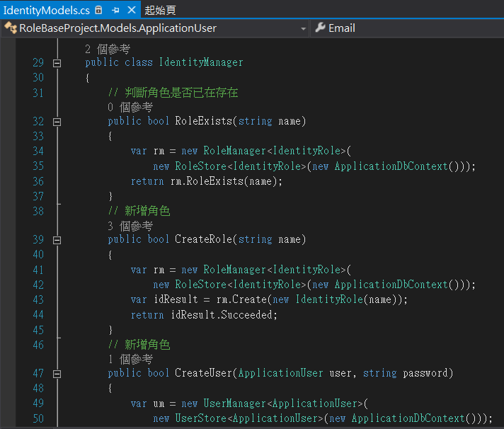This screenshot has width=504, height=429.
Task: Click the '1 個參考' CodeLens above CreateUser
Action: click(130, 359)
